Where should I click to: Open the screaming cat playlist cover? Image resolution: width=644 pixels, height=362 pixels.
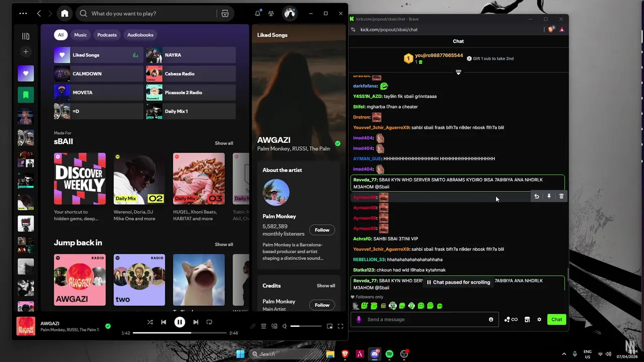pyautogui.click(x=199, y=280)
